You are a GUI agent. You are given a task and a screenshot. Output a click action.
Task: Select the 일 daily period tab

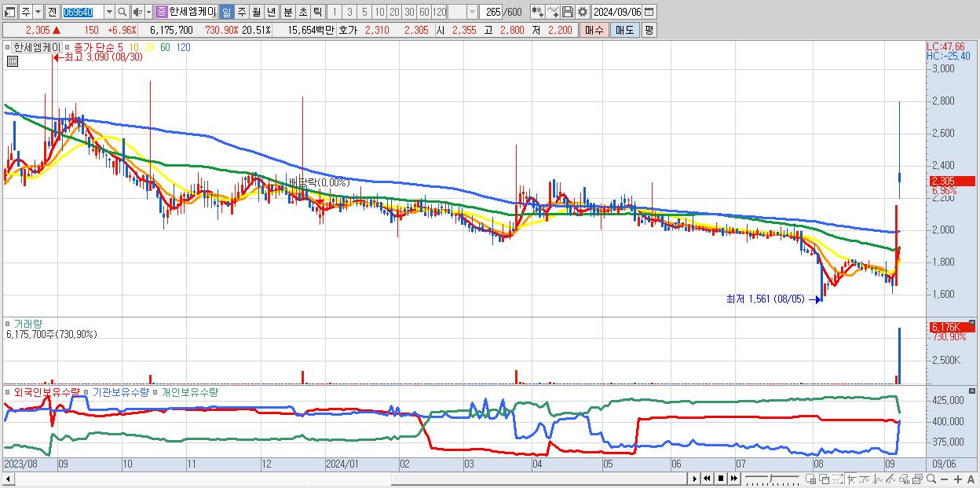pos(226,12)
